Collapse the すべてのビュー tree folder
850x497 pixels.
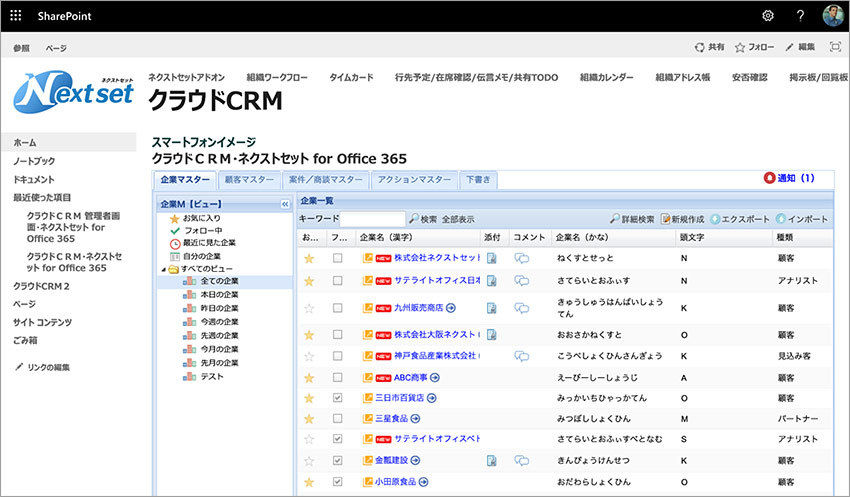tap(164, 269)
